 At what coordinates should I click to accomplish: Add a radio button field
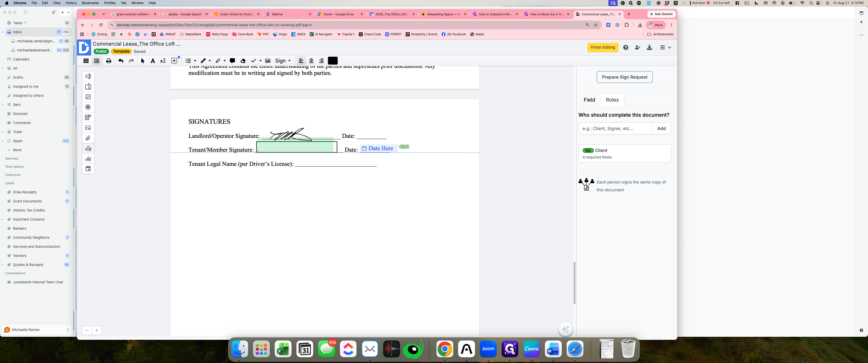click(x=88, y=107)
